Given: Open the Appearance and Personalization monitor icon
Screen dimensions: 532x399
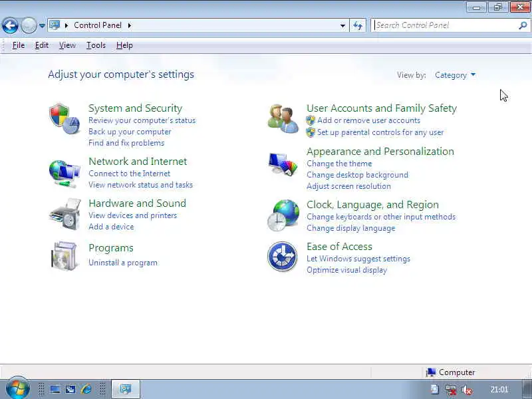Looking at the screenshot, I should point(283,164).
